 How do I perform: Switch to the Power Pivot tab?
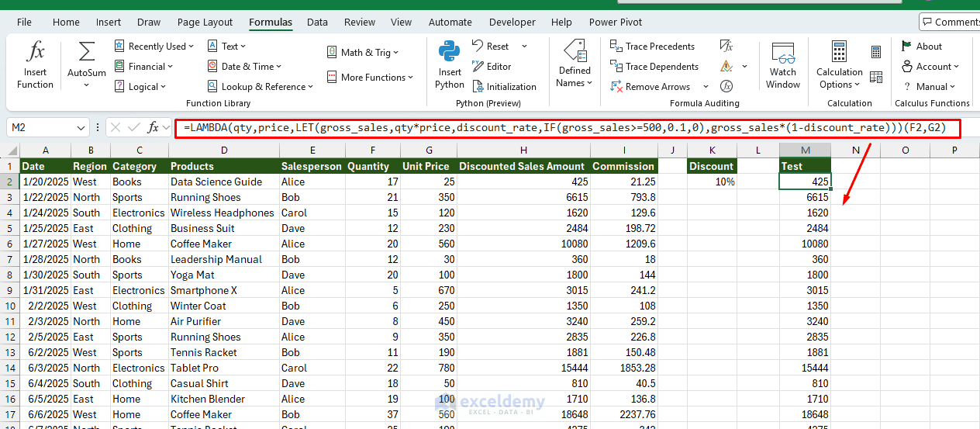pos(616,22)
